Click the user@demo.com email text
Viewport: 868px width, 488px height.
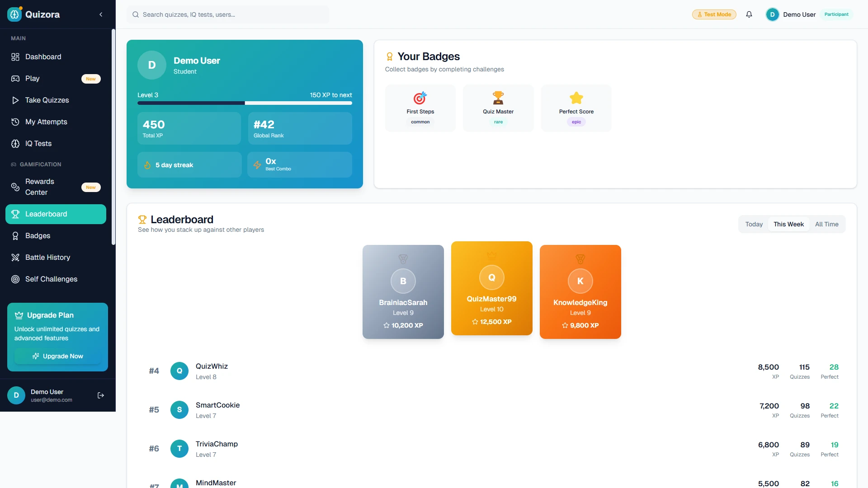point(52,400)
